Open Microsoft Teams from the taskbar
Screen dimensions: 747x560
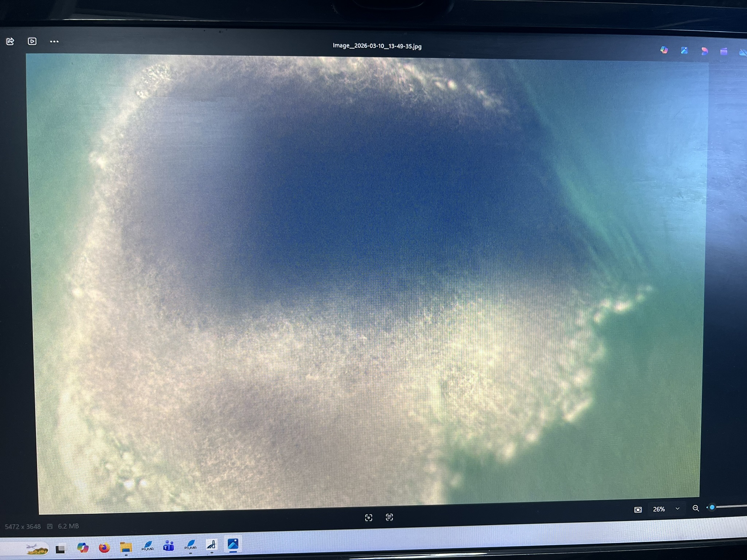[x=169, y=546]
